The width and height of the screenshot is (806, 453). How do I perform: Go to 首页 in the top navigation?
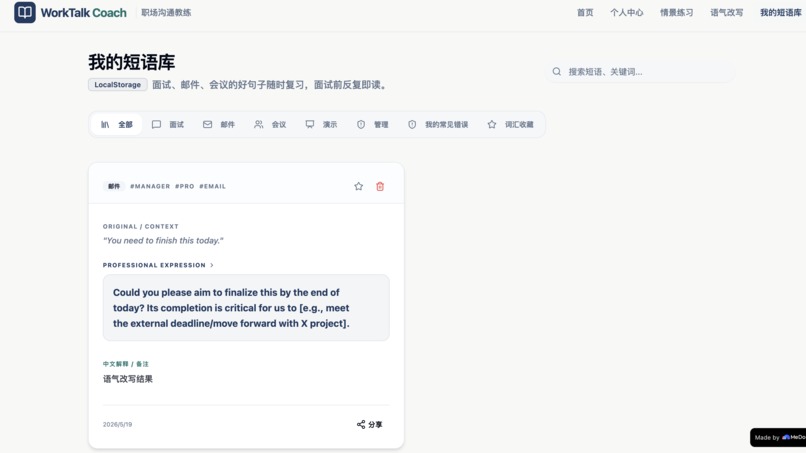point(585,13)
